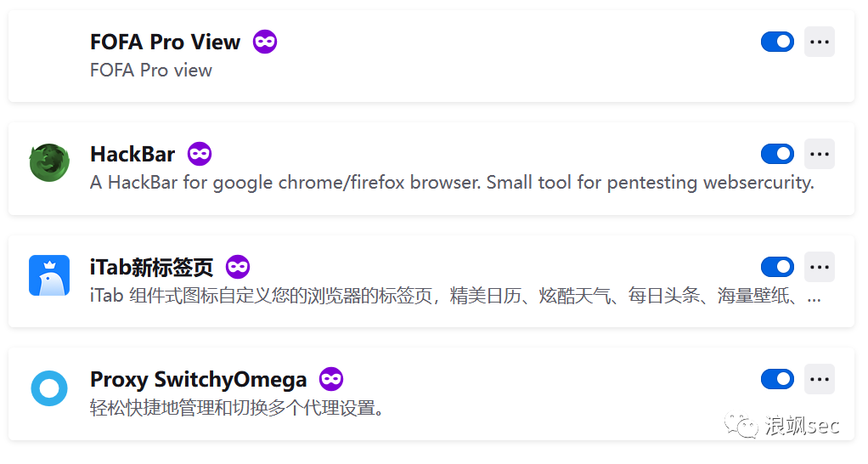Open more options menu for FOFA Pro View
The width and height of the screenshot is (868, 464).
820,42
